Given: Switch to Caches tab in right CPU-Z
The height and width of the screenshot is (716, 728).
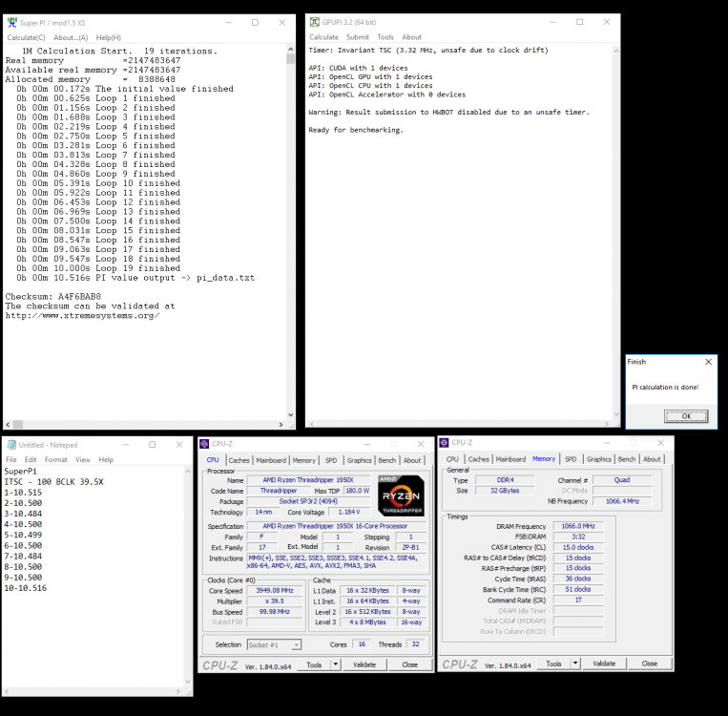Looking at the screenshot, I should (x=478, y=459).
